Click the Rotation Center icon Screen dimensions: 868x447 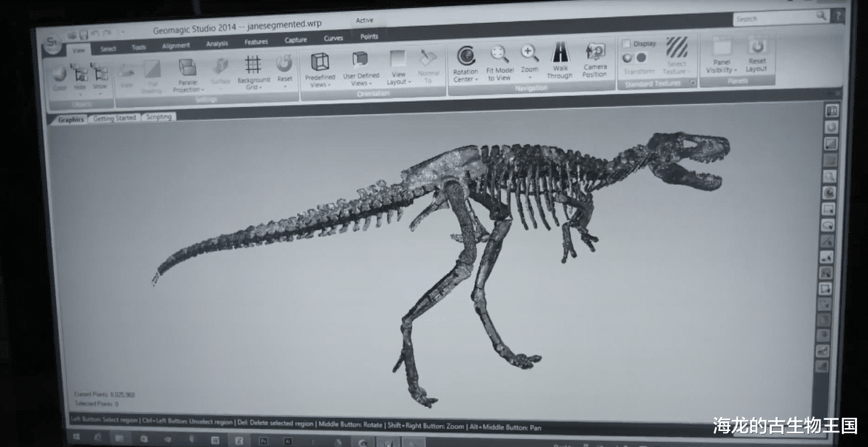(466, 57)
